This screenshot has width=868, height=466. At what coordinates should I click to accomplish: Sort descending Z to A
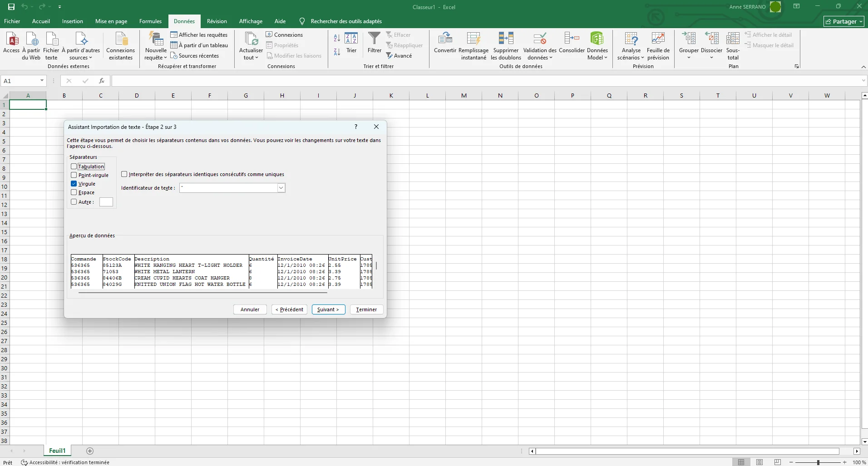pyautogui.click(x=337, y=52)
